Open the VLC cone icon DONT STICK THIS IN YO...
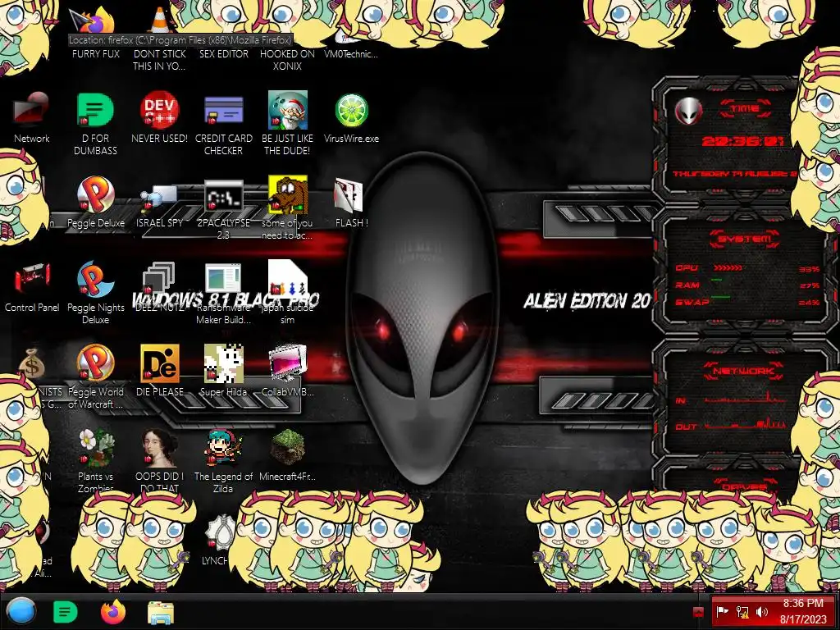Viewport: 840px width, 630px height. [160, 21]
